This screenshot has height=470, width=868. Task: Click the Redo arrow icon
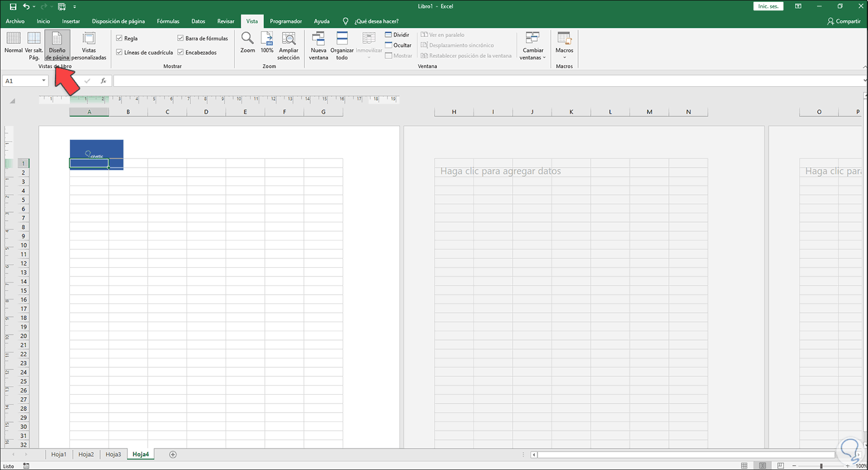point(45,6)
